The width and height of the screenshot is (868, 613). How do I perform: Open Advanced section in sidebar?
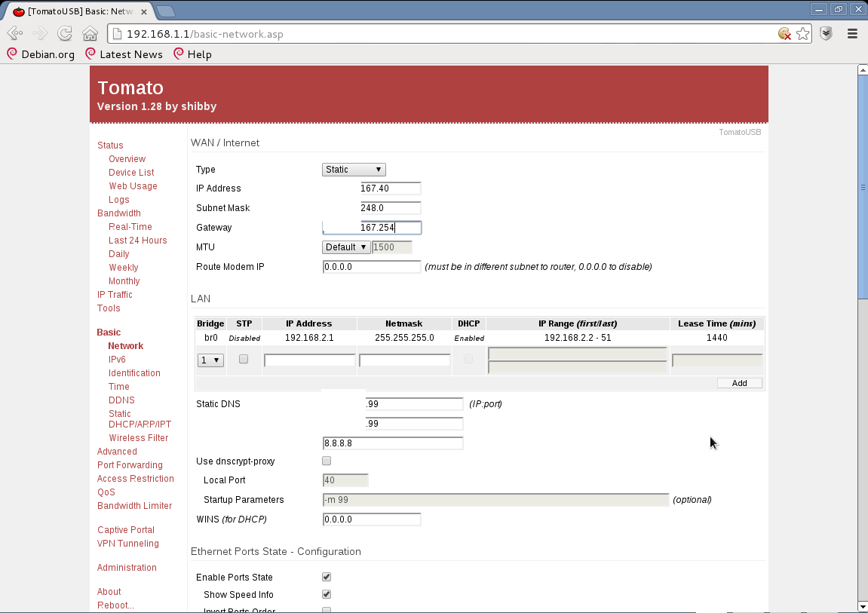coord(117,452)
